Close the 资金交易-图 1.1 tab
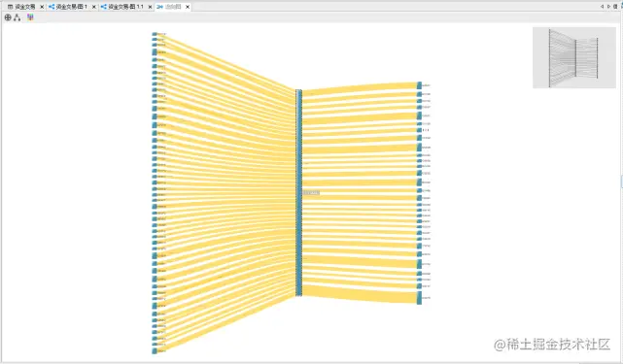The image size is (623, 364). [x=150, y=7]
